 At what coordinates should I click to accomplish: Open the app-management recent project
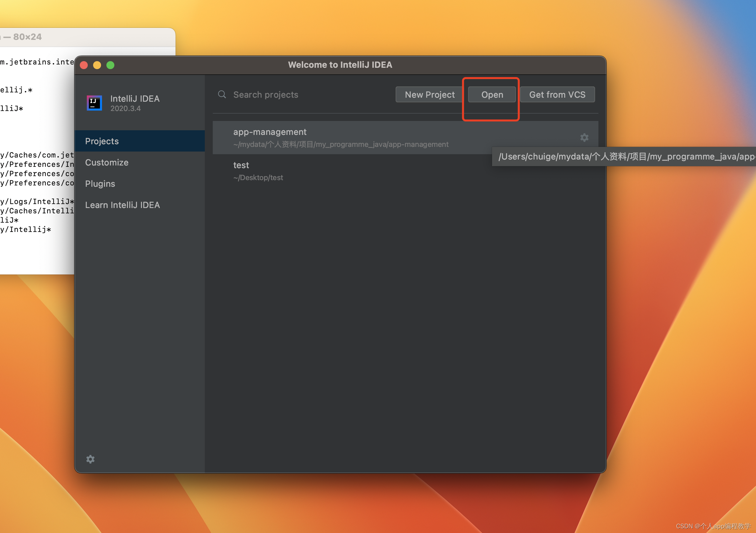(405, 138)
